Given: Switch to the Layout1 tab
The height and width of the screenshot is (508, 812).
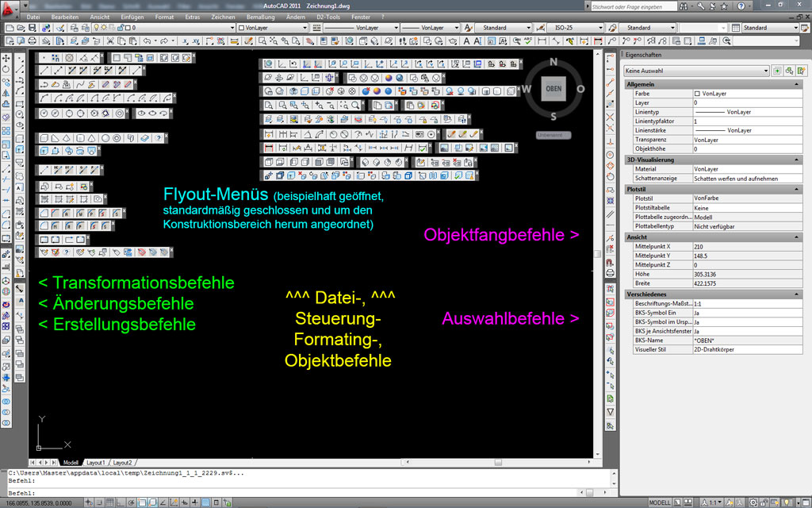Looking at the screenshot, I should tap(95, 462).
